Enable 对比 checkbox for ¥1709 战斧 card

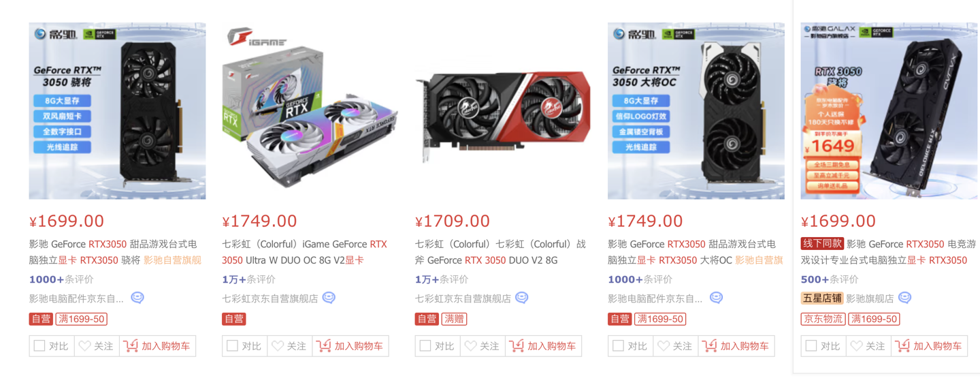pyautogui.click(x=425, y=346)
